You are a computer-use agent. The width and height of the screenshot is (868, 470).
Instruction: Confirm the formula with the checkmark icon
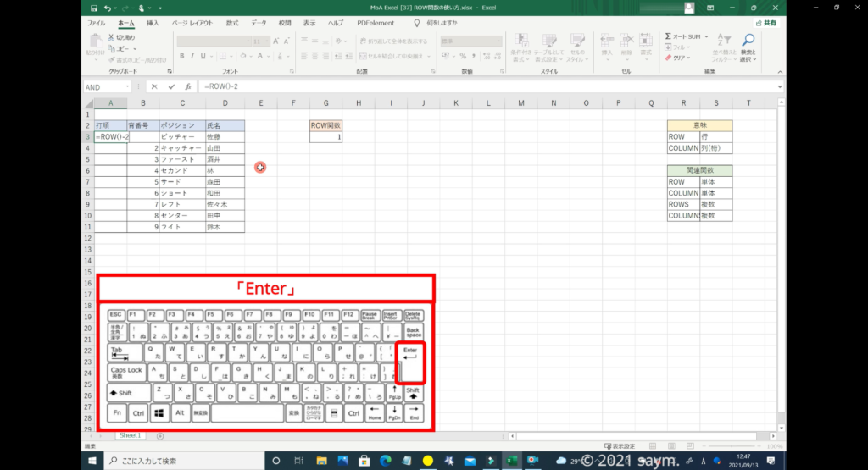click(x=171, y=86)
